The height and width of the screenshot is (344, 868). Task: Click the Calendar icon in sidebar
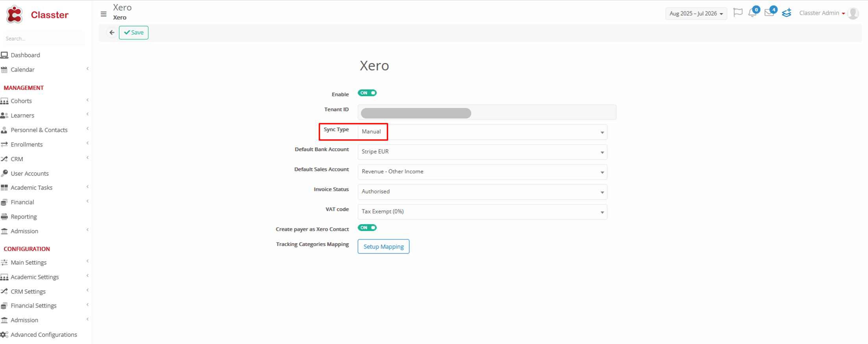(x=4, y=70)
